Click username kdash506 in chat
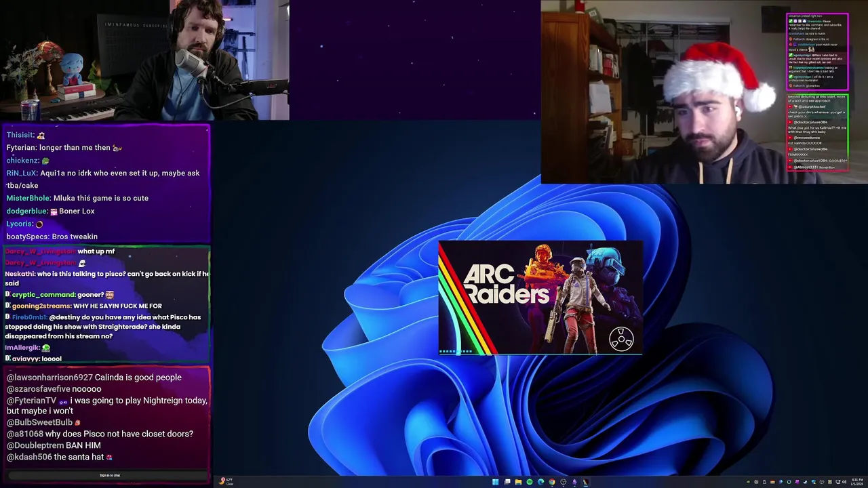The width and height of the screenshot is (868, 488). [29, 457]
